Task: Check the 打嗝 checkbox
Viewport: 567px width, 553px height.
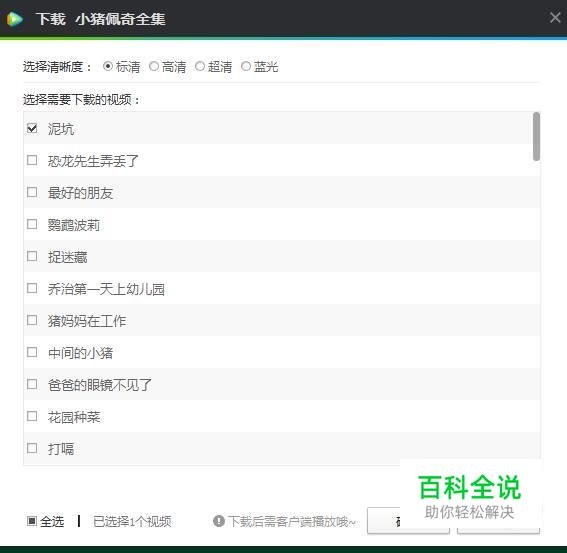Action: 32,448
